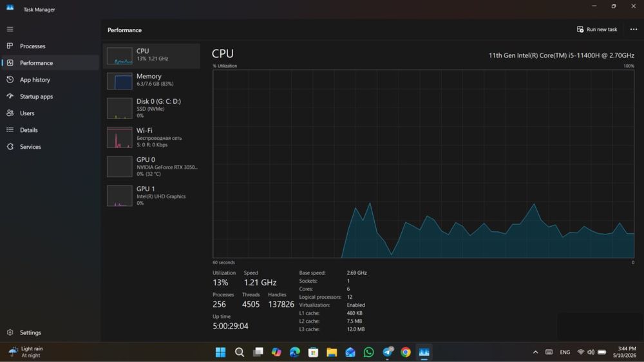Viewport: 644px width, 362px height.
Task: Go to Startup apps page
Action: [x=50, y=97]
